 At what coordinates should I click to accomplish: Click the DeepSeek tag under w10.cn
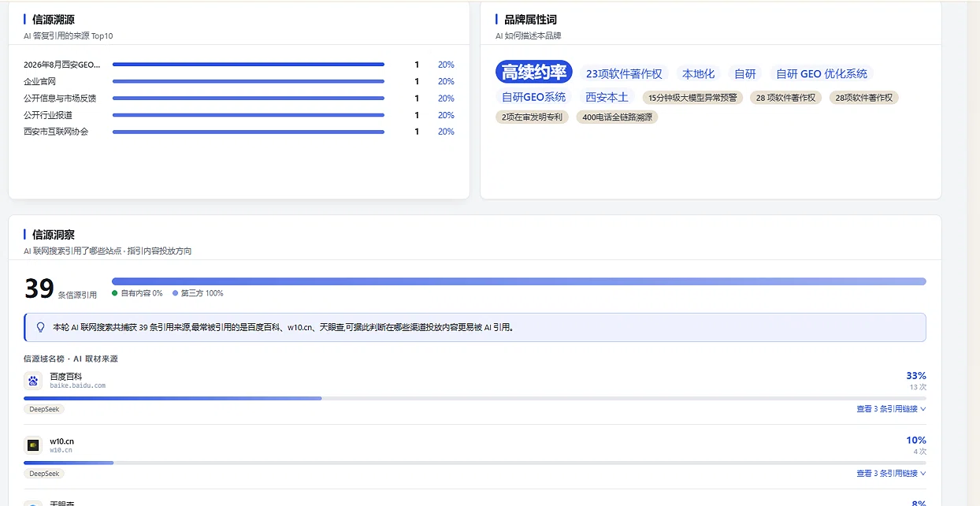coord(44,474)
